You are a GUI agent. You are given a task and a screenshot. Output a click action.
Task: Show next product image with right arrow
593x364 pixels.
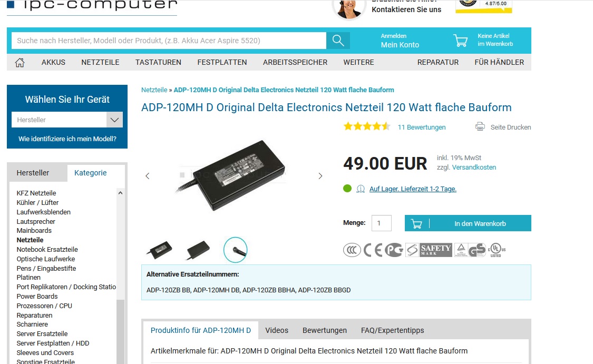(320, 176)
